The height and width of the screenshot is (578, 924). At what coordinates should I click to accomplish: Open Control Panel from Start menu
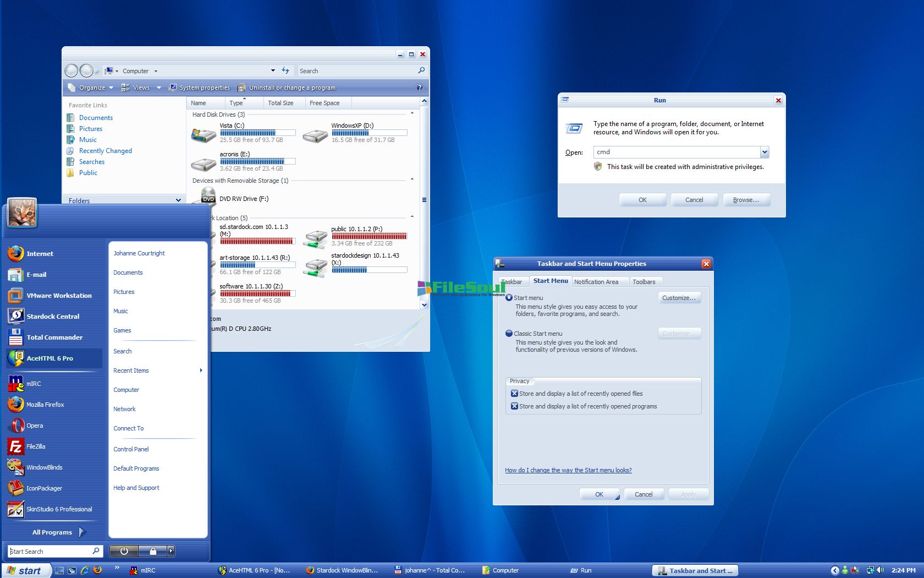[x=131, y=449]
